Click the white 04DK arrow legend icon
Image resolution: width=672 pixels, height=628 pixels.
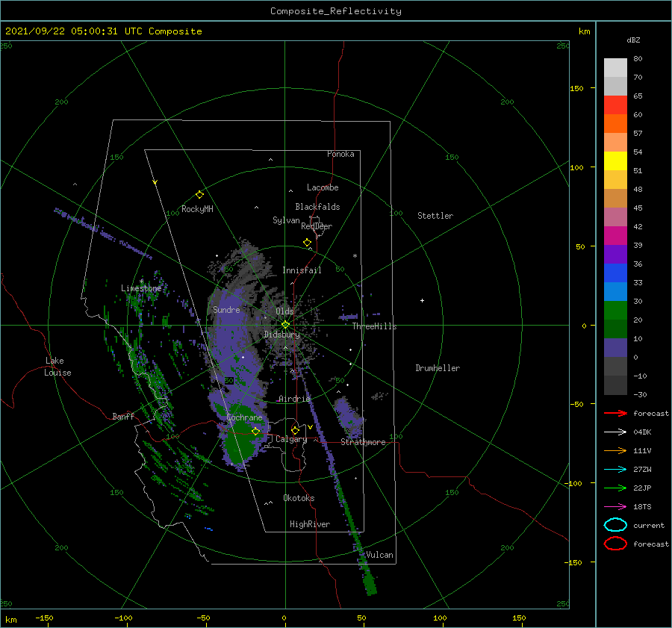click(615, 432)
